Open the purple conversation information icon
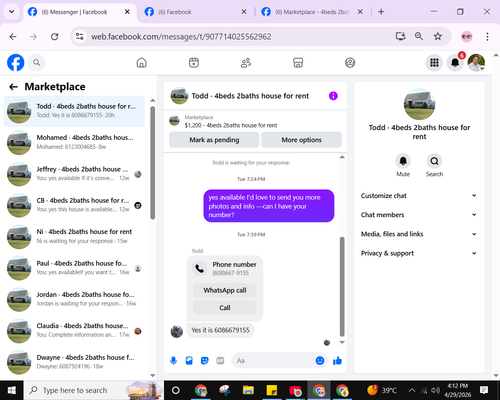Screen dimensions: 500x400 pos(333,96)
